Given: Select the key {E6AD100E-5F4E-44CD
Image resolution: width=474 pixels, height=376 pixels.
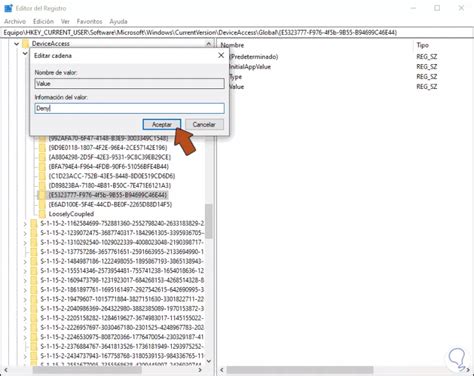Looking at the screenshot, I should click(110, 204).
